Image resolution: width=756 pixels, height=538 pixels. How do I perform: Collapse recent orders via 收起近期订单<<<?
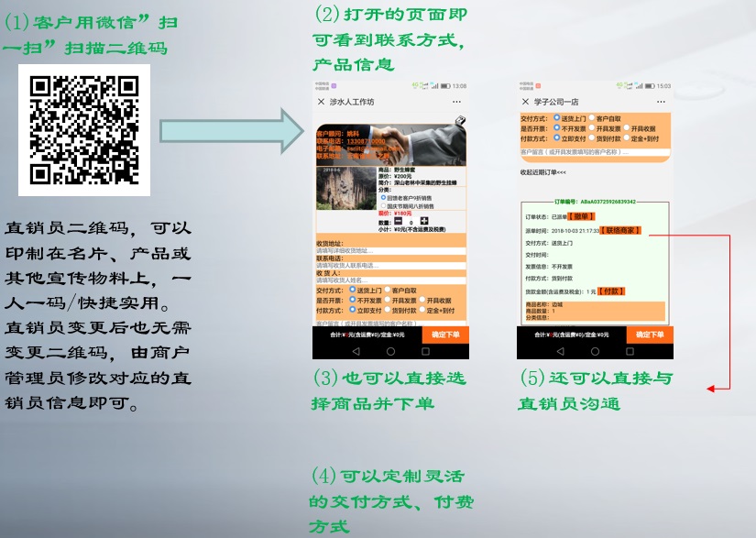pos(542,172)
